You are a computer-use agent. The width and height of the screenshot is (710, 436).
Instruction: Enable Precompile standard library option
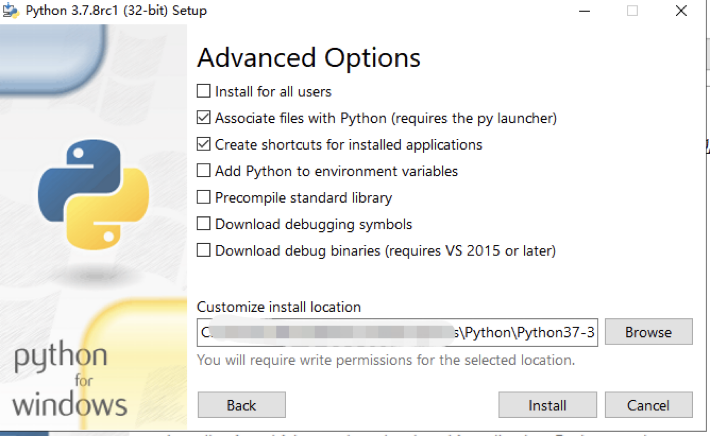[205, 198]
